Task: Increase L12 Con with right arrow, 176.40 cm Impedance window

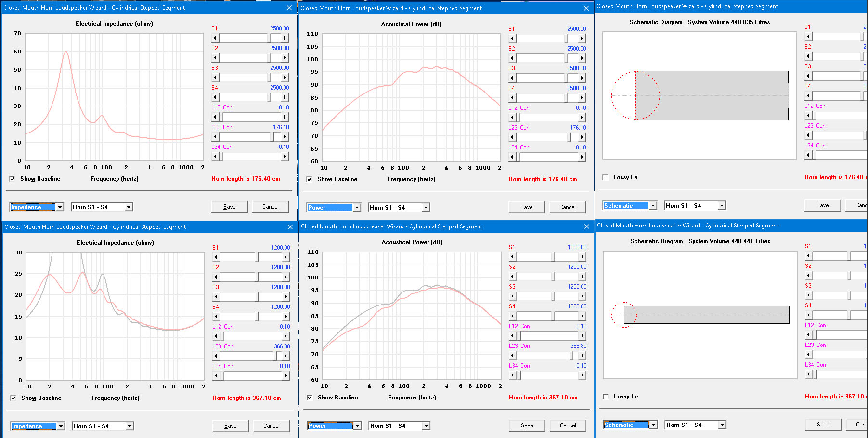Action: click(285, 117)
